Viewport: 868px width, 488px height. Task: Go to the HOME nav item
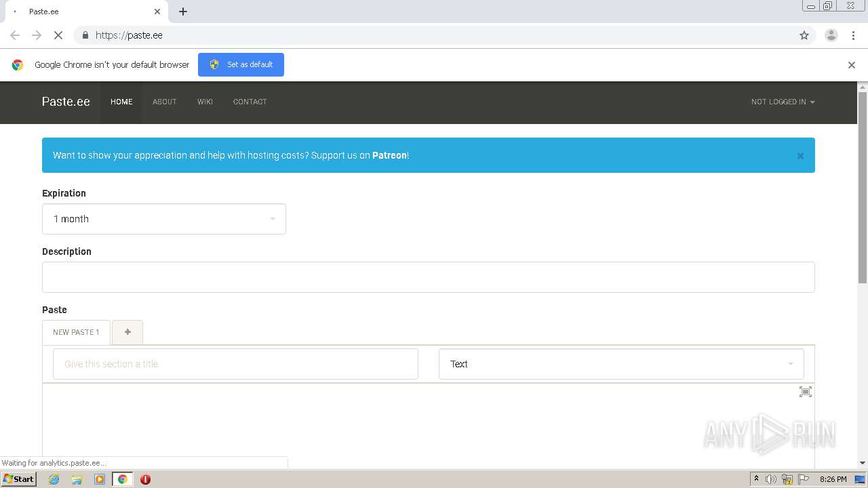121,102
